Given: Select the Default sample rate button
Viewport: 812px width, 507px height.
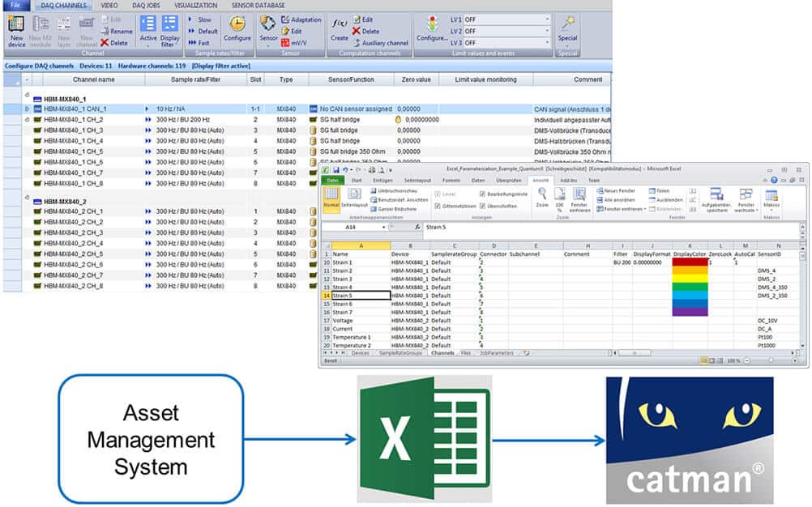Looking at the screenshot, I should click(203, 31).
